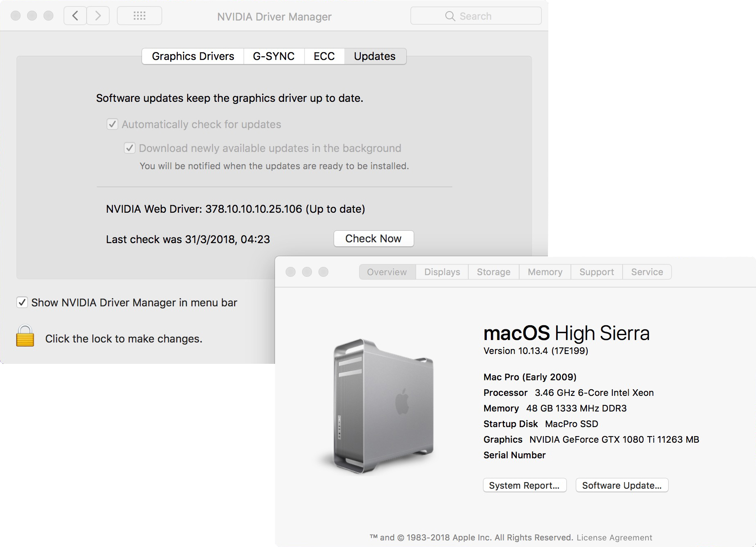Click the NVIDIA Driver Manager window title

274,17
